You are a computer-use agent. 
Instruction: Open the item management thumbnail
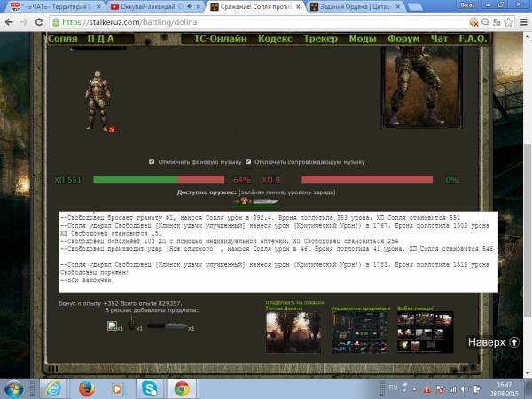[x=360, y=332]
